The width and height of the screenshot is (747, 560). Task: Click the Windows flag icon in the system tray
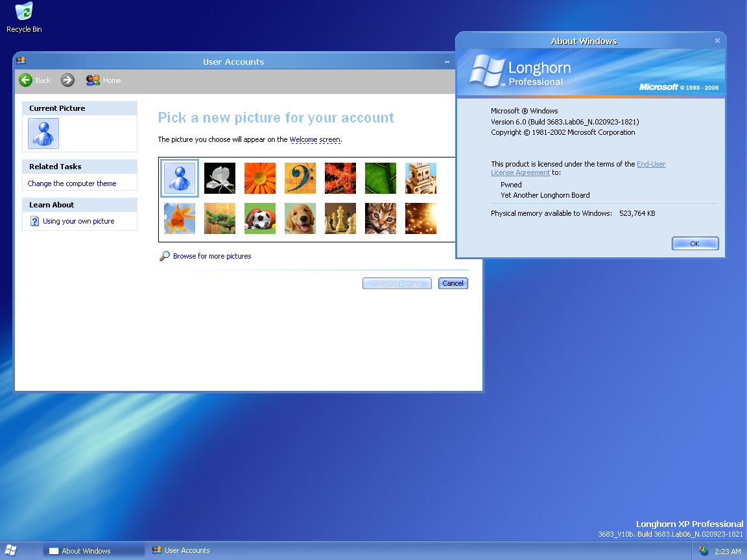(x=703, y=550)
